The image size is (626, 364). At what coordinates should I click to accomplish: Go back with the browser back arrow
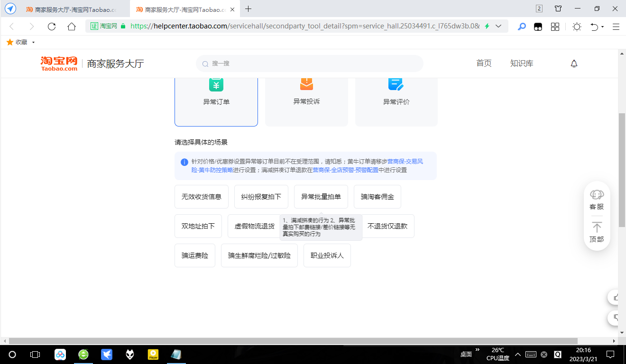coord(12,27)
